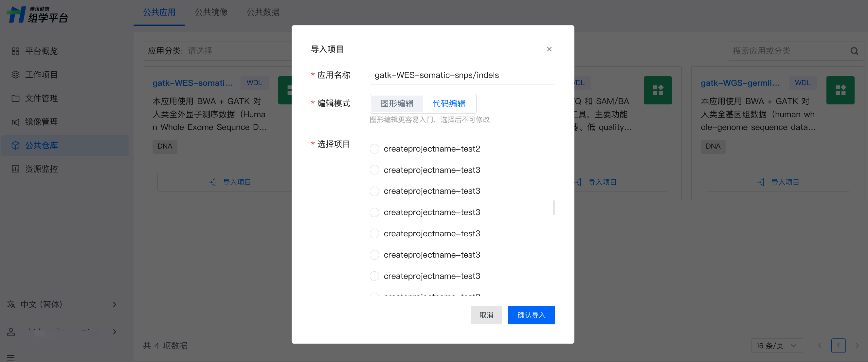868x362 pixels.
Task: Open the 16 条/页 page size dropdown
Action: click(x=777, y=346)
